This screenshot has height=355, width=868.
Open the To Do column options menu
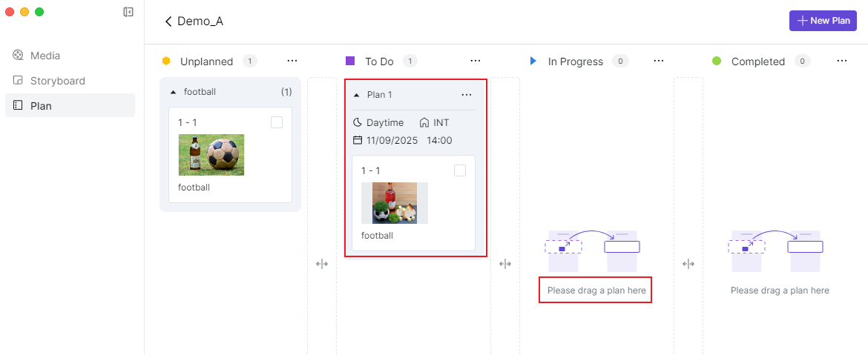[x=476, y=61]
